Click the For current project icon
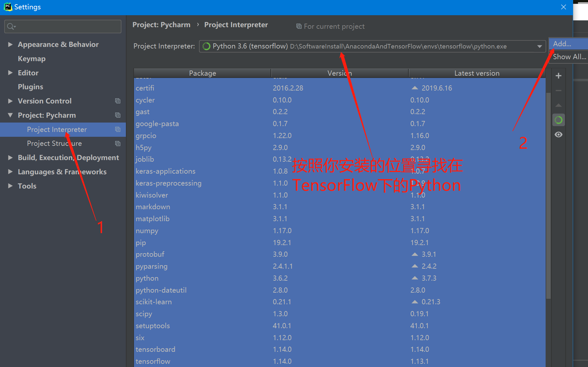This screenshot has width=588, height=367. 299,26
